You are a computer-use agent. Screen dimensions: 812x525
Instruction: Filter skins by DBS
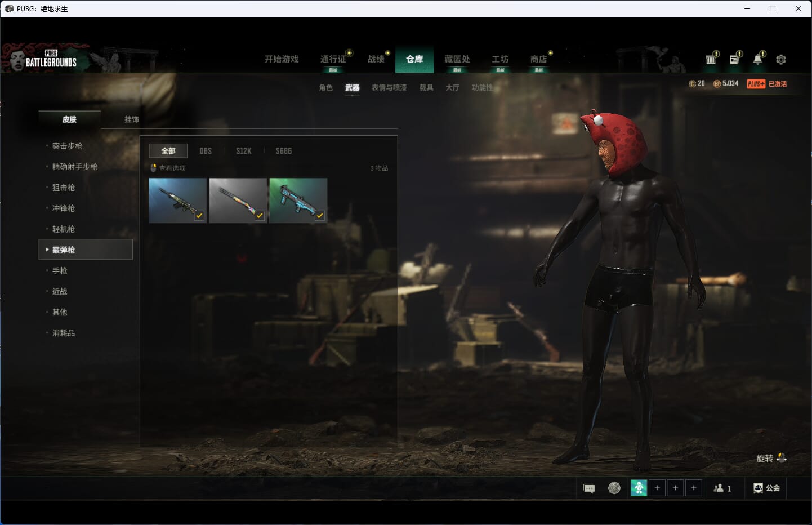click(206, 151)
